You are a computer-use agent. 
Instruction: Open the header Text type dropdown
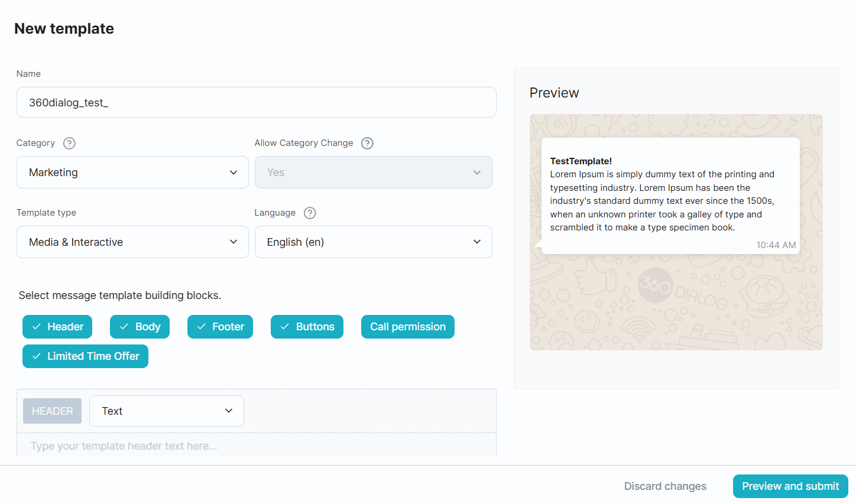click(x=167, y=411)
